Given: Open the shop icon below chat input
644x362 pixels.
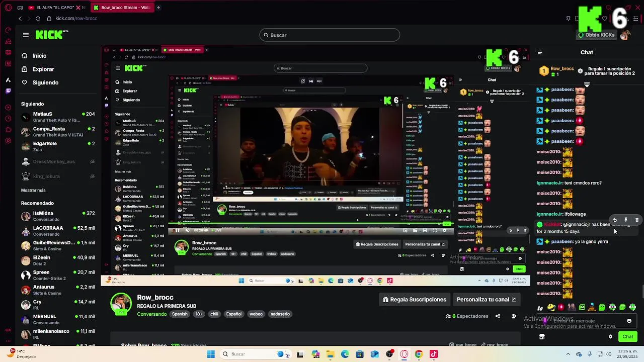Looking at the screenshot, I should pyautogui.click(x=542, y=337).
